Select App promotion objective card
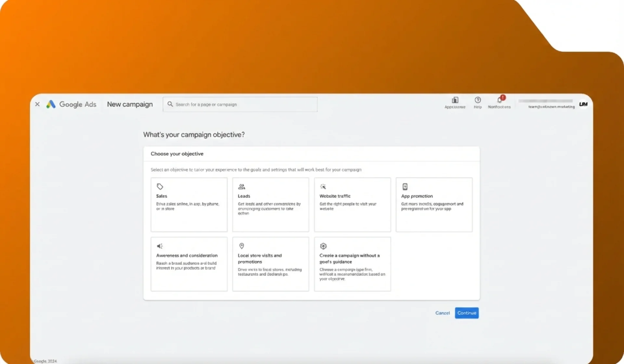Image resolution: width=624 pixels, height=364 pixels. click(x=434, y=205)
